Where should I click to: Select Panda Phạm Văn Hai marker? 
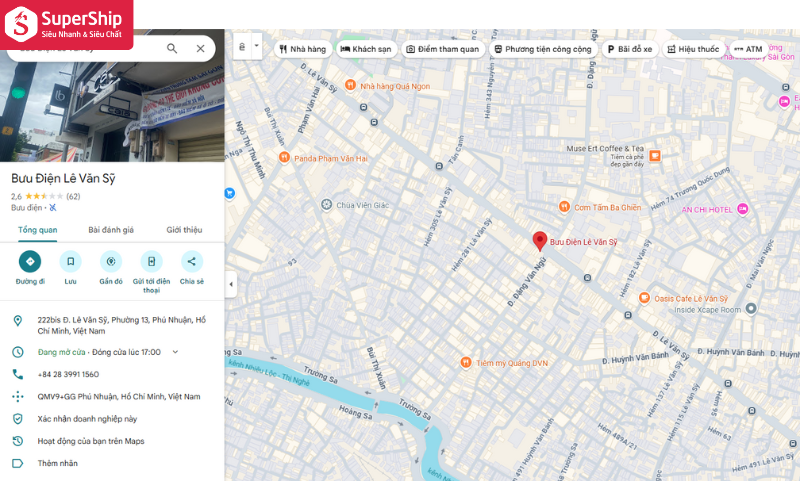coord(285,158)
